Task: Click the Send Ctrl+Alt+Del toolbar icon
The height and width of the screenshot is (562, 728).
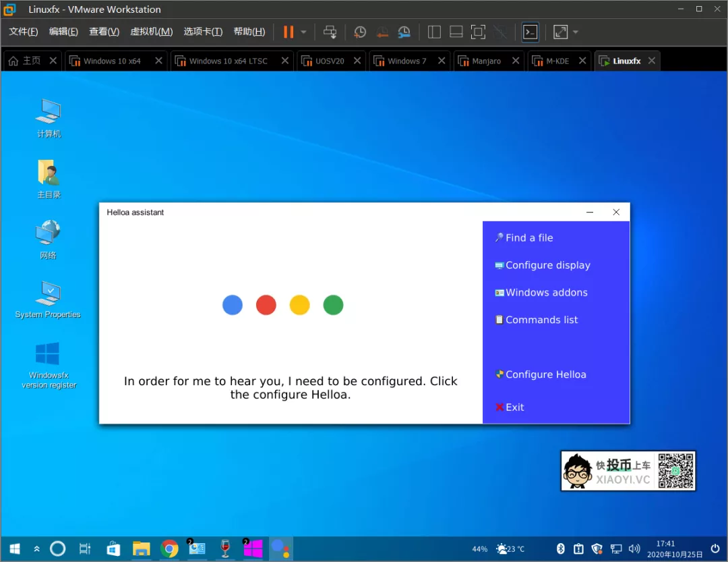Action: (x=330, y=32)
